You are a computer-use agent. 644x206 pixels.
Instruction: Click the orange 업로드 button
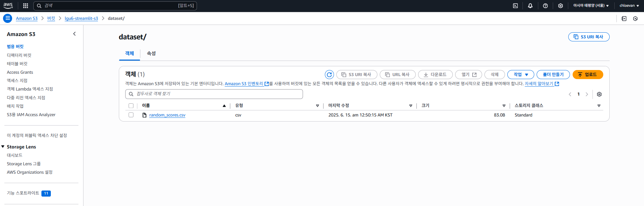pos(587,75)
